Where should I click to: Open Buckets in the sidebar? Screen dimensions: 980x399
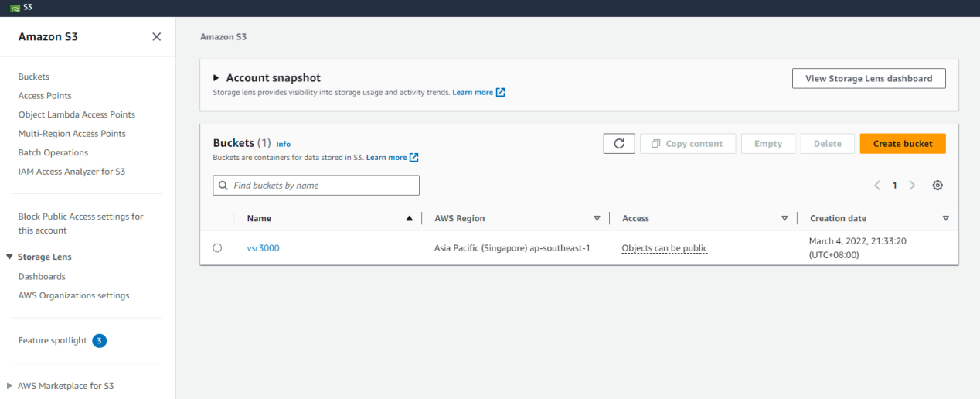34,77
